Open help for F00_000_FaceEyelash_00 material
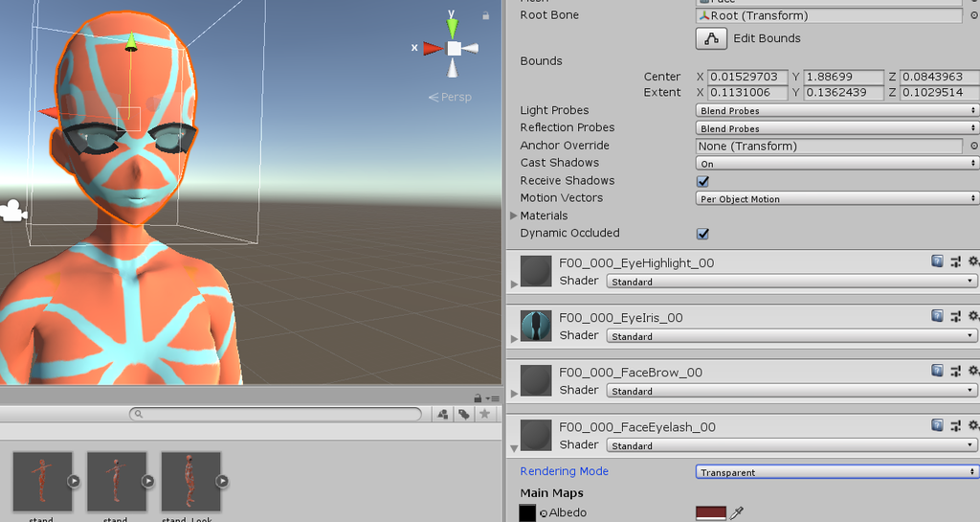The height and width of the screenshot is (522, 980). coord(937,425)
